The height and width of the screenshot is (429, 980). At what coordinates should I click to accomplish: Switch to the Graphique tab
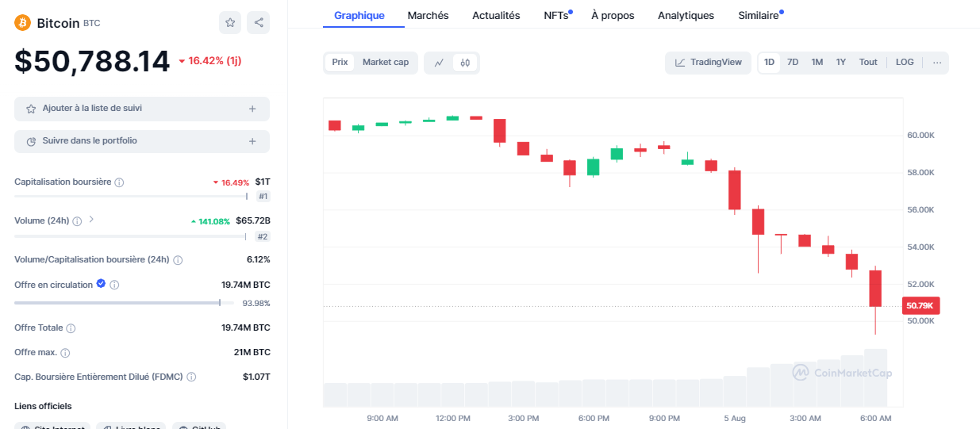coord(359,15)
